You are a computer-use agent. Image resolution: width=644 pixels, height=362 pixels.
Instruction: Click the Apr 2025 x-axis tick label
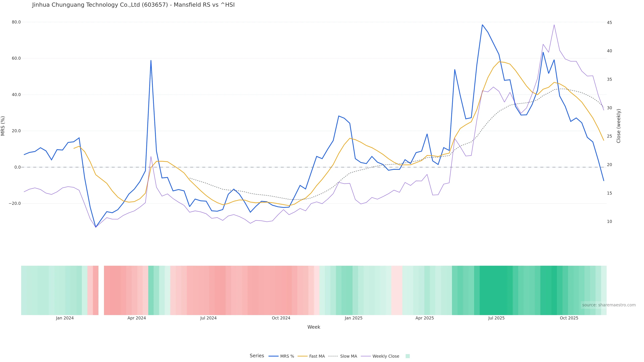pyautogui.click(x=424, y=318)
